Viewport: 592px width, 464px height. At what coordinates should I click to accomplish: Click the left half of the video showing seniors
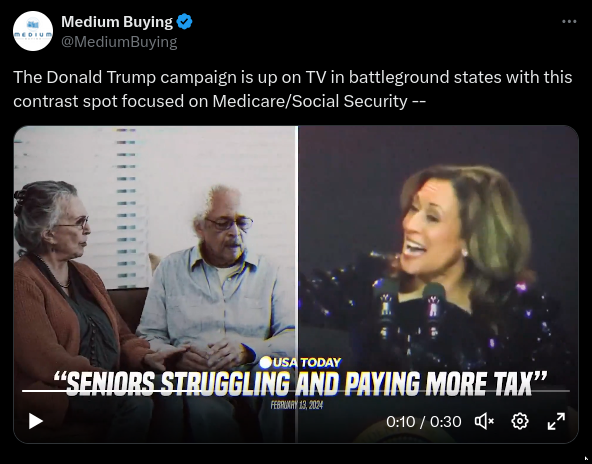tap(156, 284)
